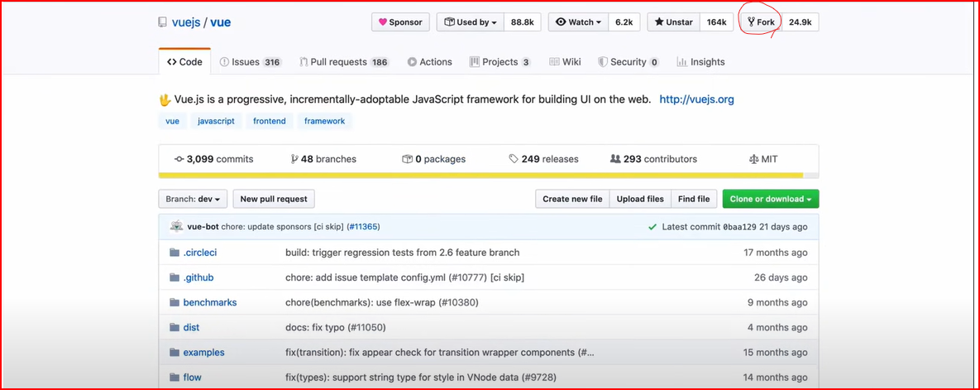The width and height of the screenshot is (980, 390).
Task: Click the branches git icon
Action: click(294, 159)
